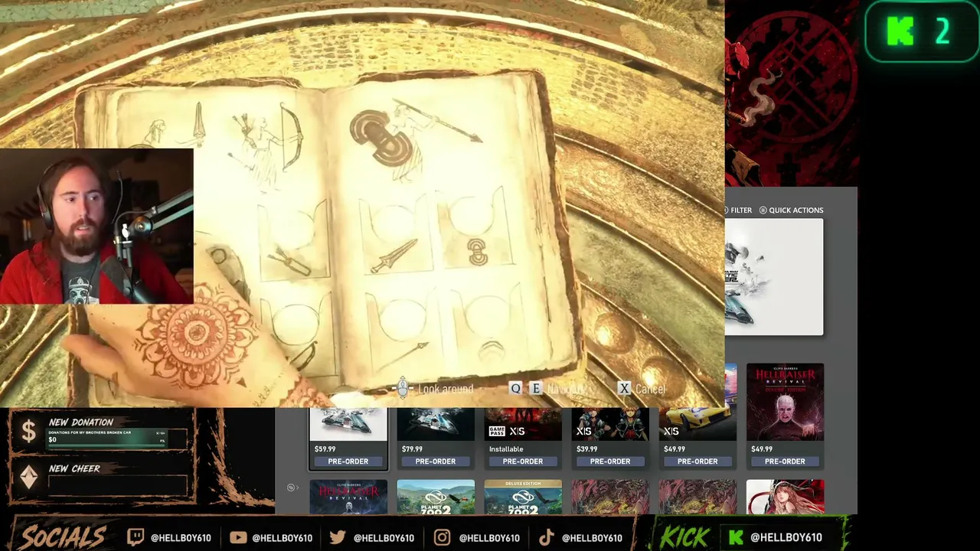This screenshot has width=980, height=551.
Task: Open the Twitch @HELLBOY610 handle
Action: point(181,538)
